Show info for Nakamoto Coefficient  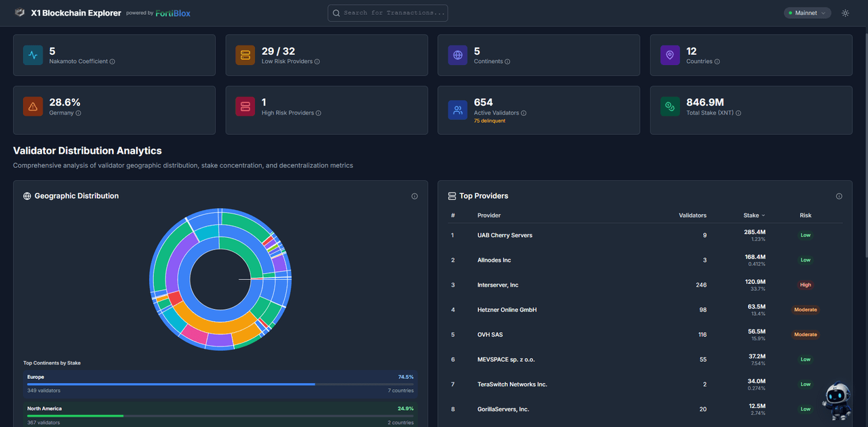[113, 62]
